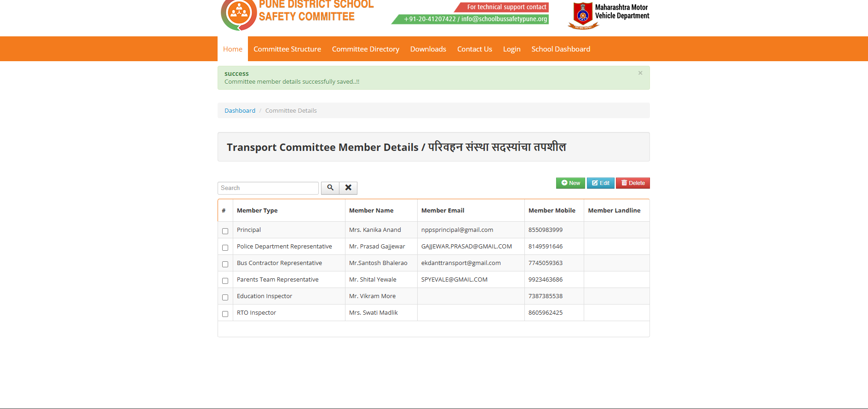Open Committee Directory menu item
The image size is (868, 409).
pyautogui.click(x=366, y=49)
